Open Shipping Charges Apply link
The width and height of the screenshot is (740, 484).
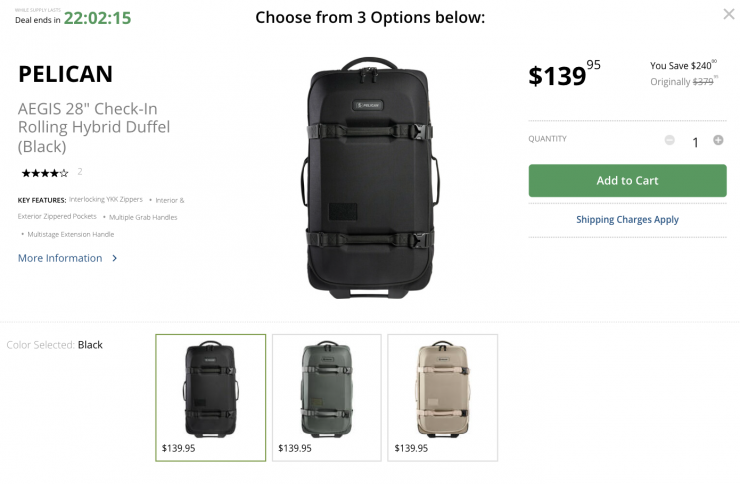pos(627,220)
